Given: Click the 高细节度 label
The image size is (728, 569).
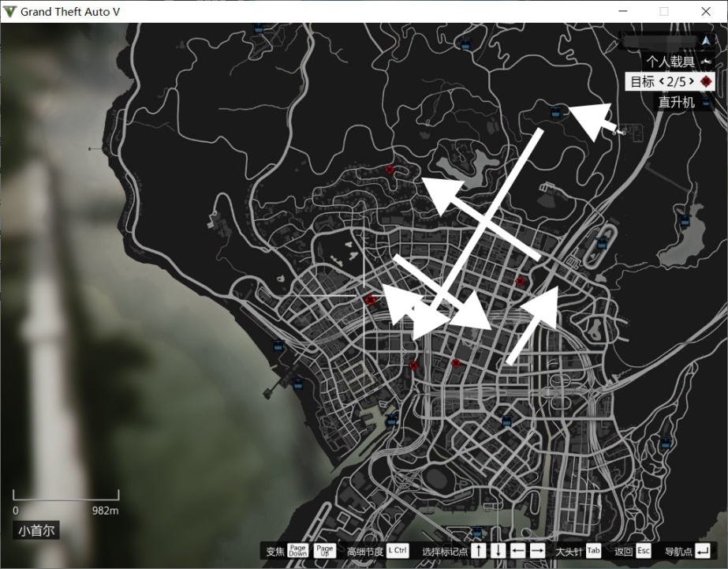Looking at the screenshot, I should 365,552.
